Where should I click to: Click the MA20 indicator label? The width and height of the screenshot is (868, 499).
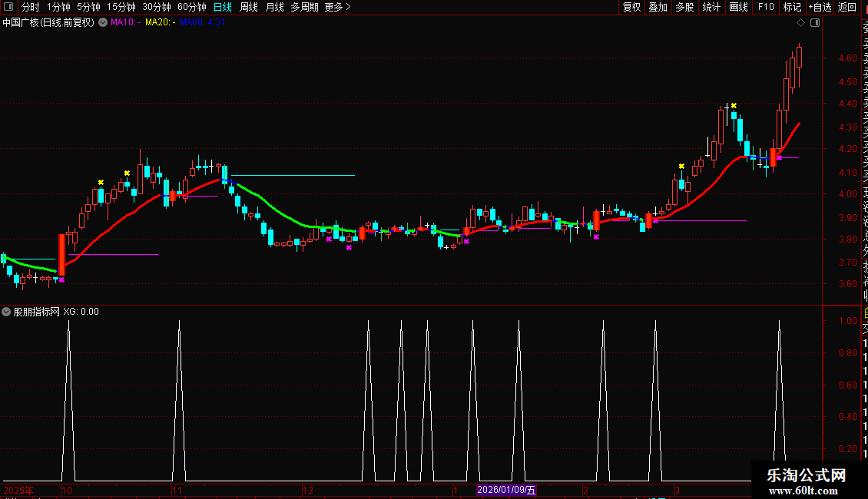pos(161,23)
